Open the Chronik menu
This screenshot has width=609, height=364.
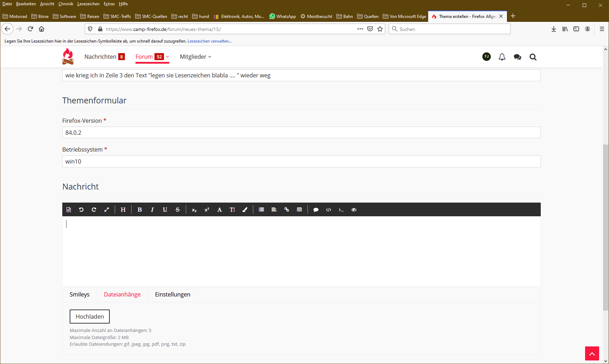point(66,4)
